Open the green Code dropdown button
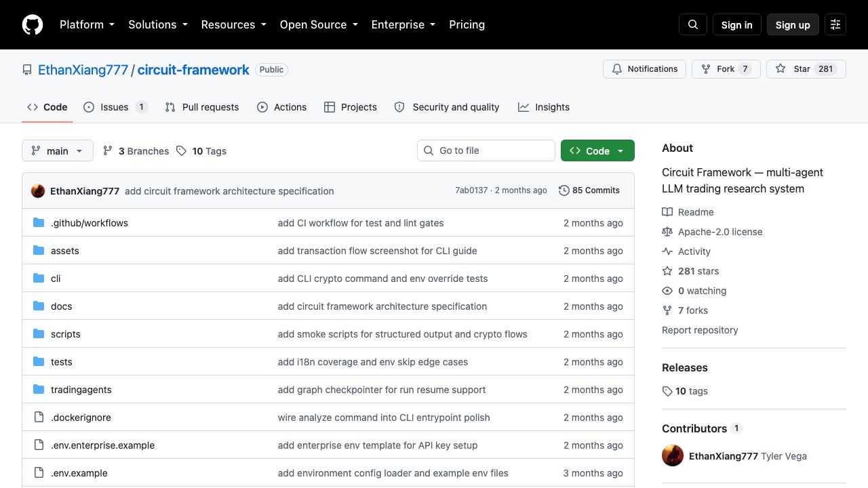 click(x=597, y=150)
